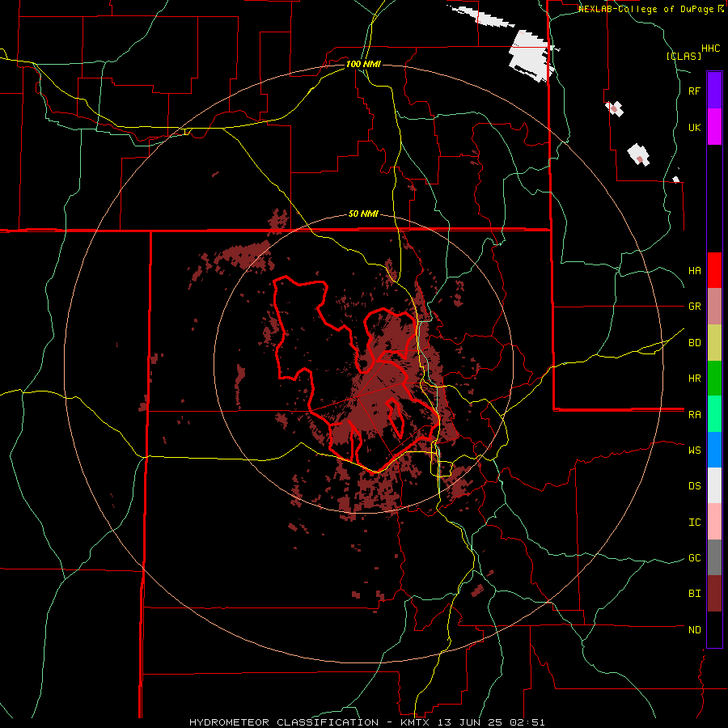Click the 'GC' legend label
This screenshot has height=728, width=728.
pyautogui.click(x=694, y=558)
